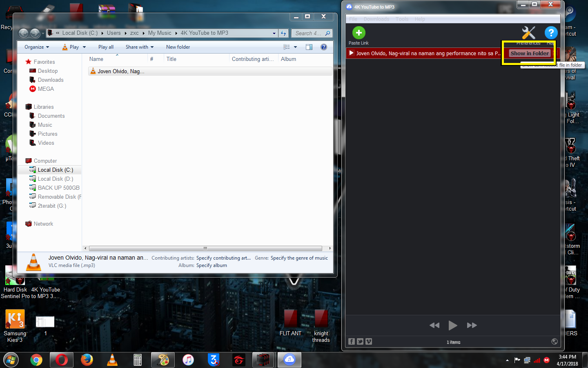This screenshot has height=368, width=588.
Task: Toggle the preview pane icon
Action: [x=309, y=47]
